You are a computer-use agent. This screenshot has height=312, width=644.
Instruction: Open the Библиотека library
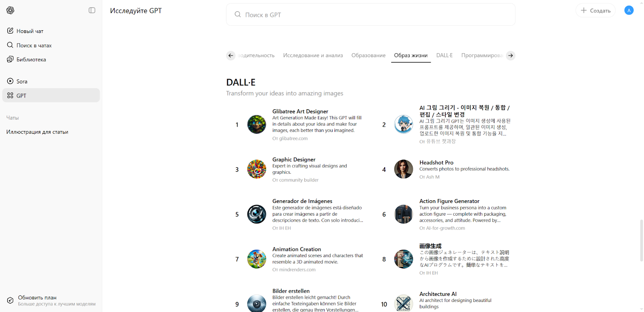[51, 59]
